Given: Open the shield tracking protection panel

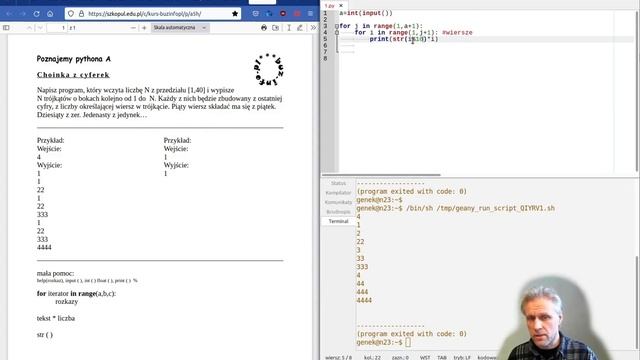Looking at the screenshot, I should click(x=71, y=14).
